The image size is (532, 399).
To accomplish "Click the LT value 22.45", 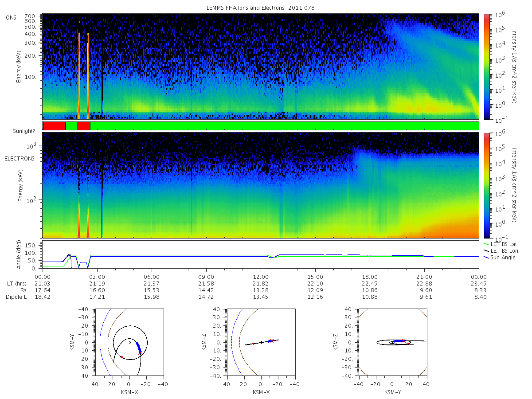I will tap(370, 283).
